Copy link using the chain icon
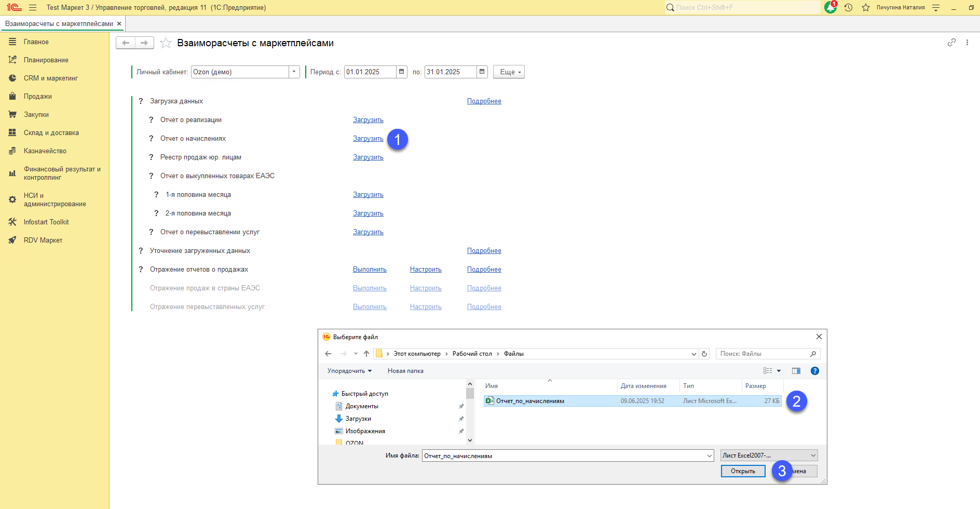Viewport: 980px width, 509px height. tap(951, 43)
